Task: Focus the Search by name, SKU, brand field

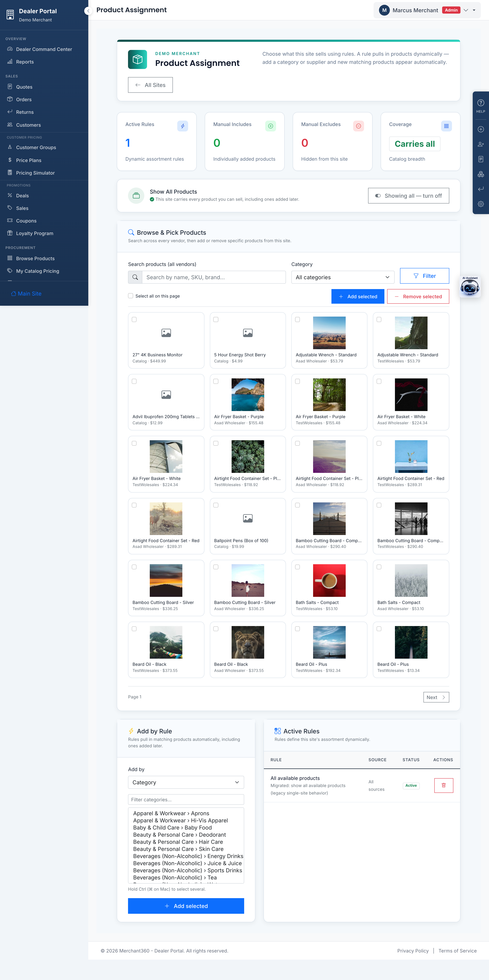Action: tap(214, 277)
